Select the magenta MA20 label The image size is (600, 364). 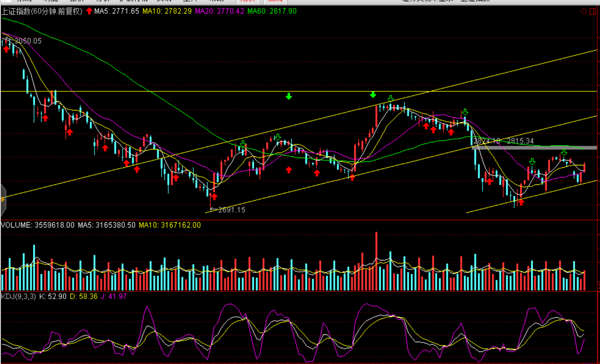(x=219, y=11)
